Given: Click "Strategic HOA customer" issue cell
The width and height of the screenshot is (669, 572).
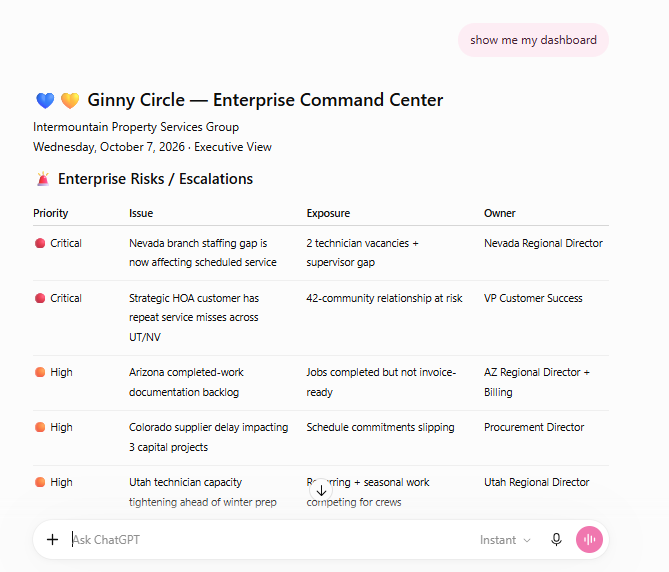Looking at the screenshot, I should (x=194, y=317).
